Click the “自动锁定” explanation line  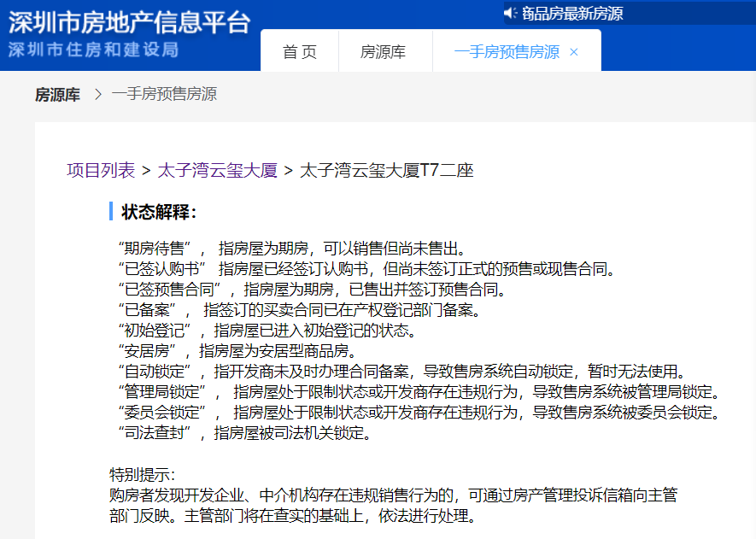tap(402, 372)
